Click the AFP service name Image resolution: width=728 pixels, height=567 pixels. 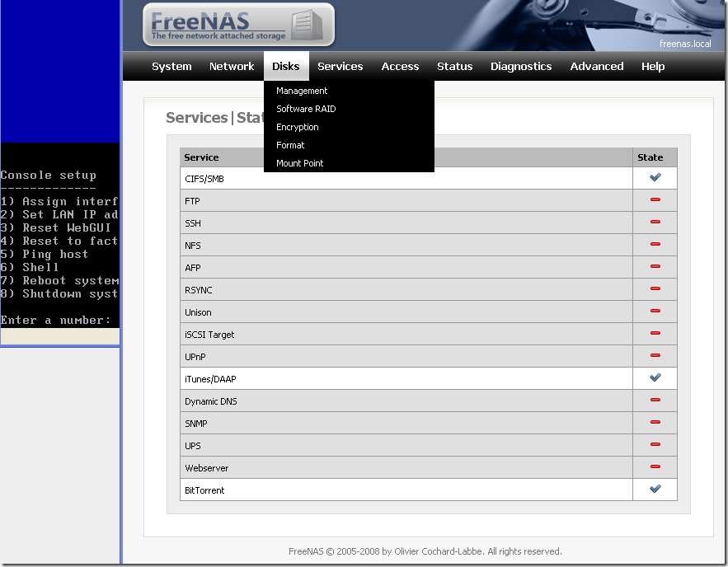193,268
